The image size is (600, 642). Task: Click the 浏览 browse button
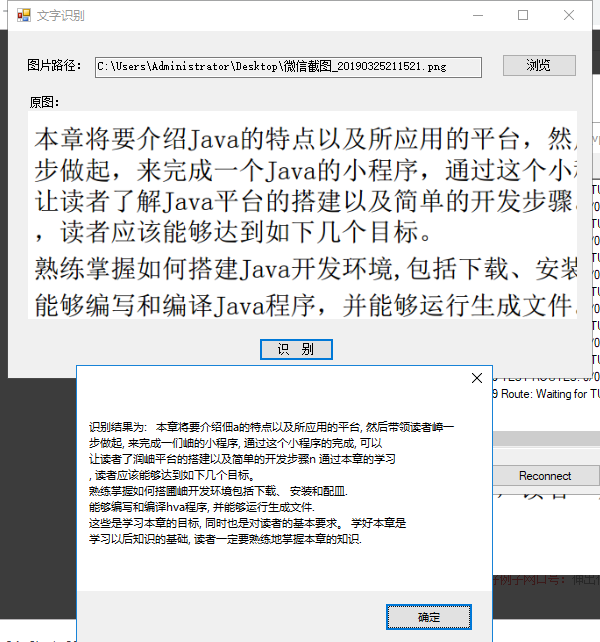tap(539, 66)
